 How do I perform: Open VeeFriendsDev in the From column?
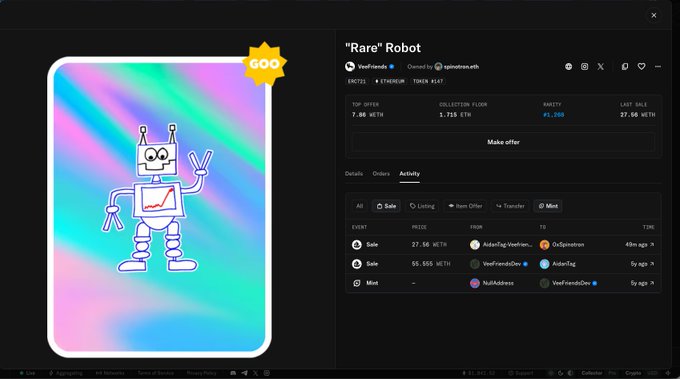[502, 264]
